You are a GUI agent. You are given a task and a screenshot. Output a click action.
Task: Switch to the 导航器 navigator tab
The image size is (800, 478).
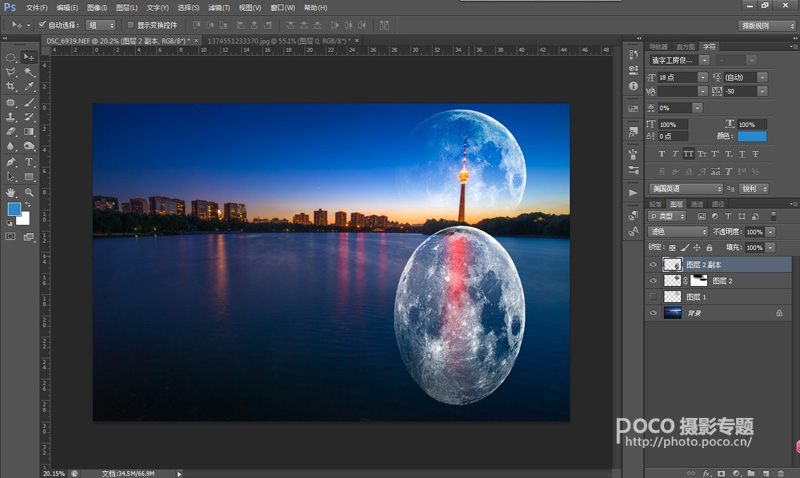pos(659,47)
